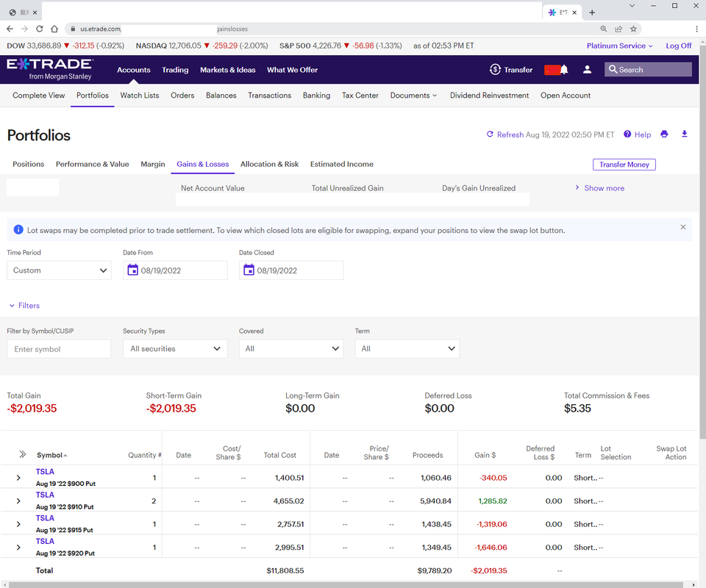The height and width of the screenshot is (588, 706).
Task: Click the info icon in banner
Action: click(x=18, y=230)
